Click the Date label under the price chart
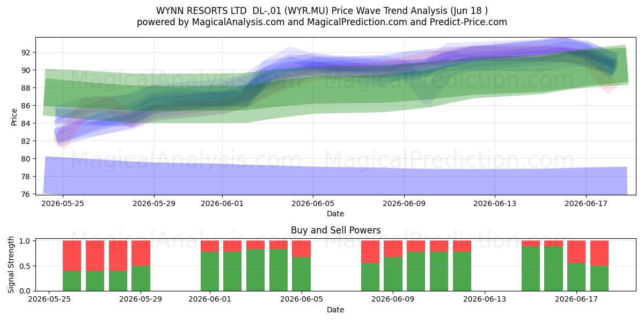This screenshot has height=322, width=644. [x=335, y=214]
